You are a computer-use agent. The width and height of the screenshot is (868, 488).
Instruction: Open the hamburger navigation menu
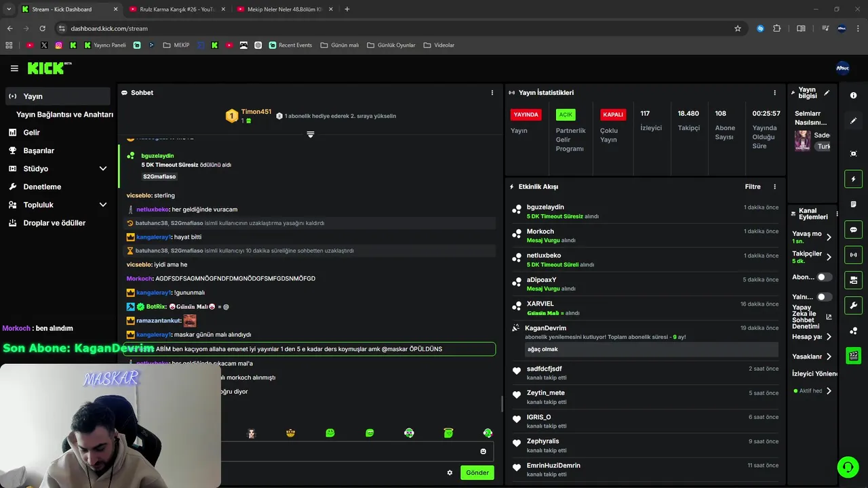[14, 68]
